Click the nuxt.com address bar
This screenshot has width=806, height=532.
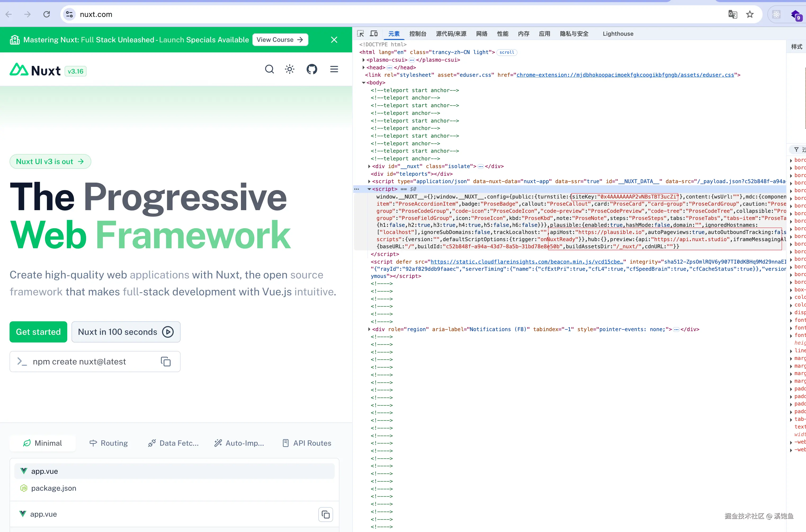pos(390,14)
